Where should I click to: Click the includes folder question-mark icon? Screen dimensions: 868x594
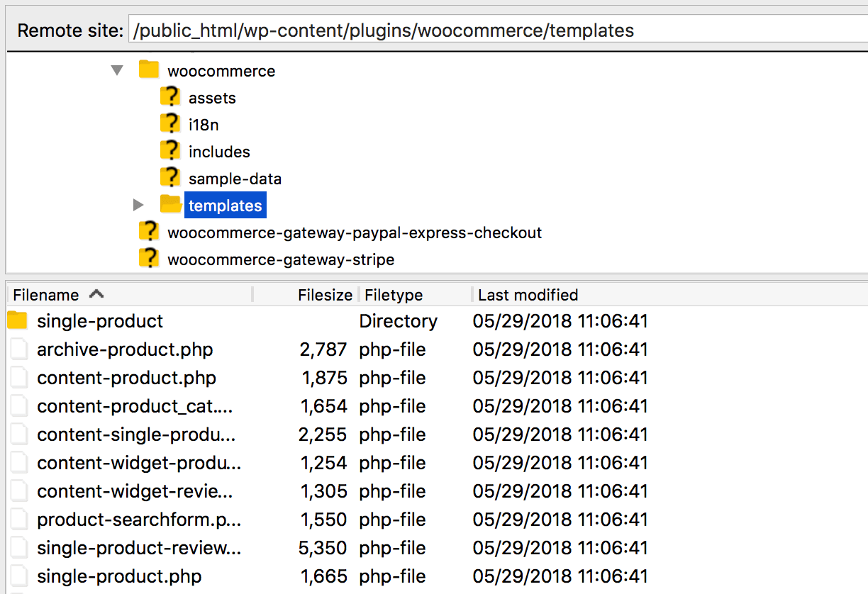169,151
